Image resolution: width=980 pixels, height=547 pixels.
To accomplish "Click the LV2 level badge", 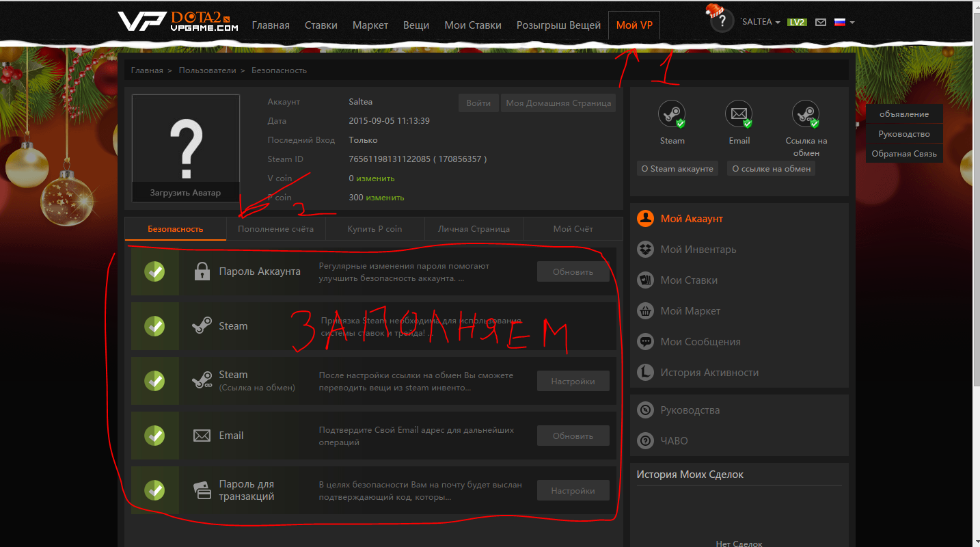I will [x=797, y=22].
